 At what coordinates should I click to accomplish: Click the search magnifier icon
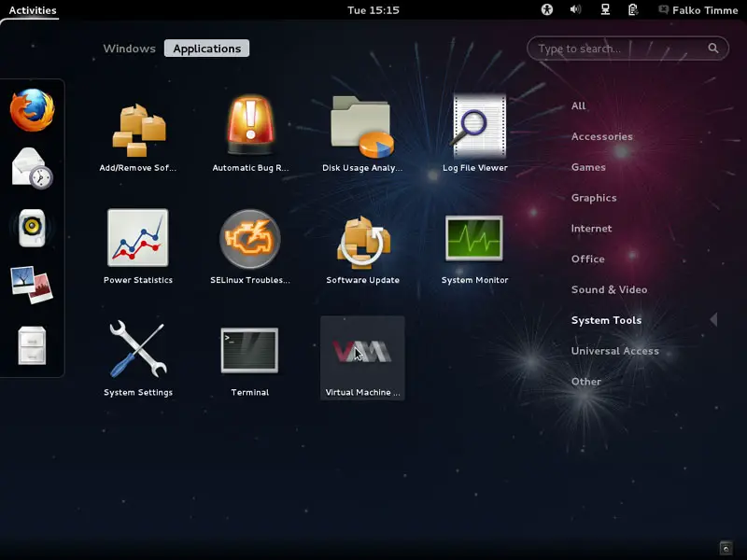coord(713,49)
